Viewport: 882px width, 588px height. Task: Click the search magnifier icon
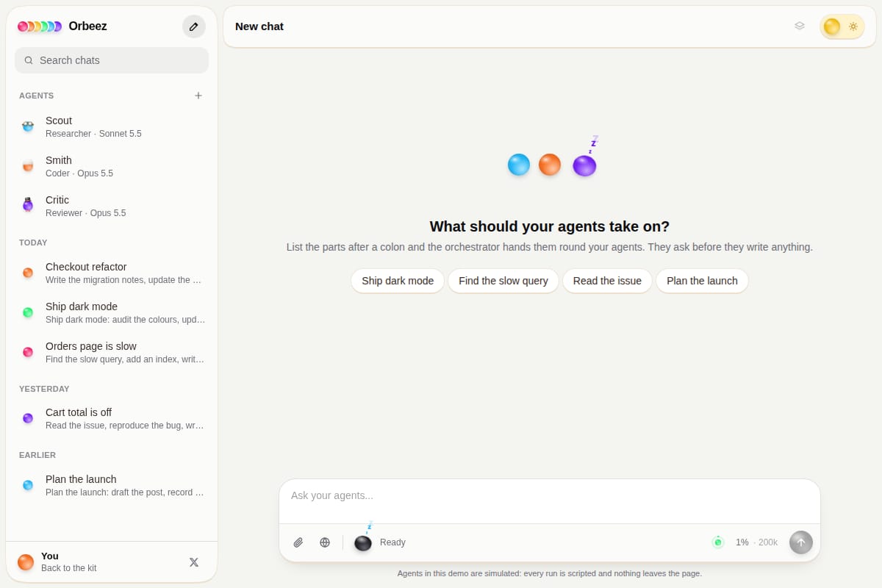pyautogui.click(x=29, y=60)
